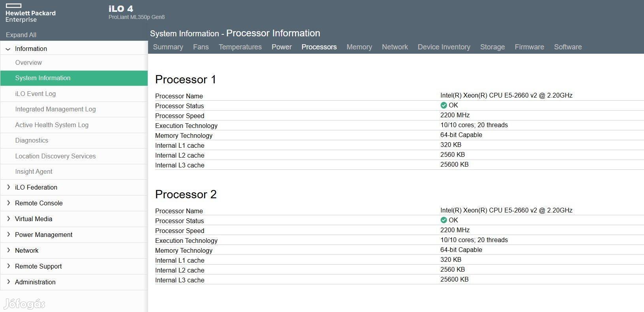Screen dimensions: 644x312
Task: Click Processor 1 L2 cache value 2560 KB
Action: click(452, 154)
